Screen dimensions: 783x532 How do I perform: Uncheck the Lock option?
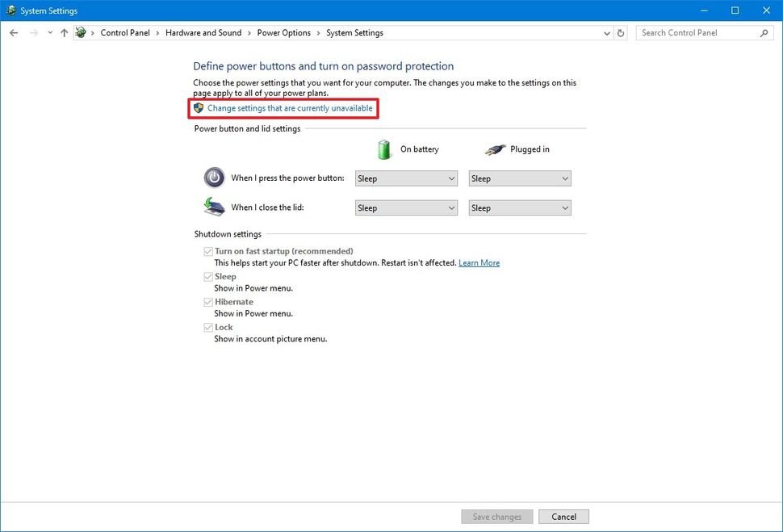(x=208, y=327)
